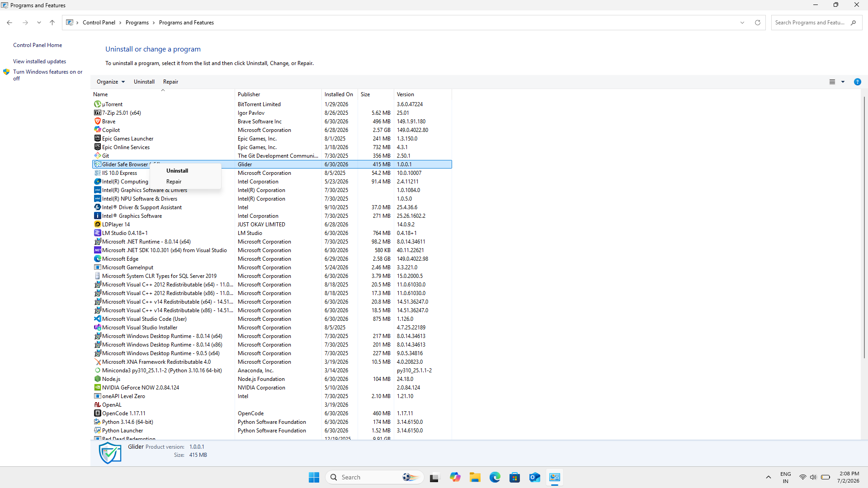Click the Epic Games Launcher icon

pyautogui.click(x=97, y=139)
